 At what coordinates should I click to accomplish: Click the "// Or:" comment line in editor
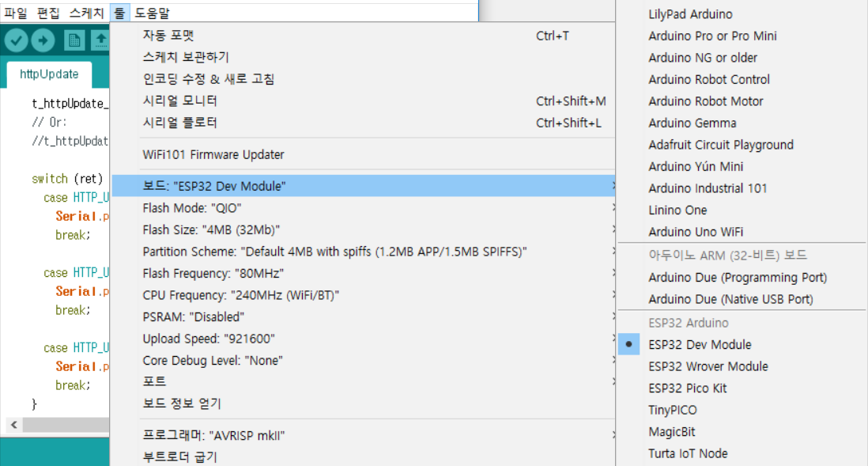[x=49, y=122]
